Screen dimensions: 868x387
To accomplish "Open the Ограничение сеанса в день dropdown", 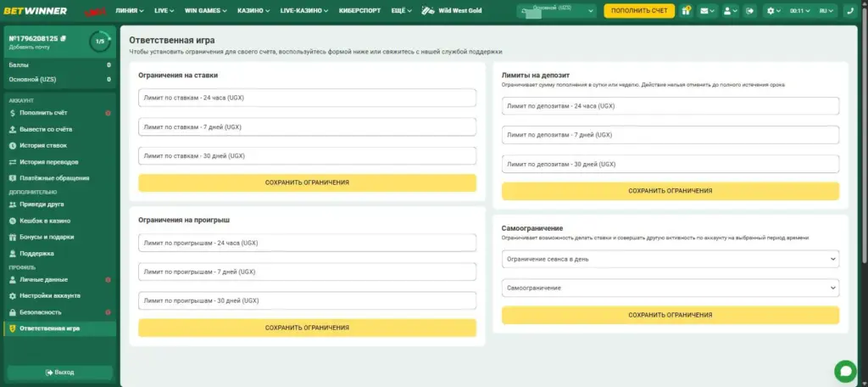I will pos(670,259).
